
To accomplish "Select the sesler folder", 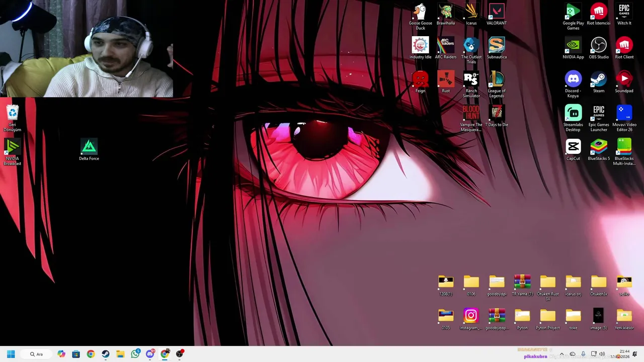I will (x=624, y=285).
